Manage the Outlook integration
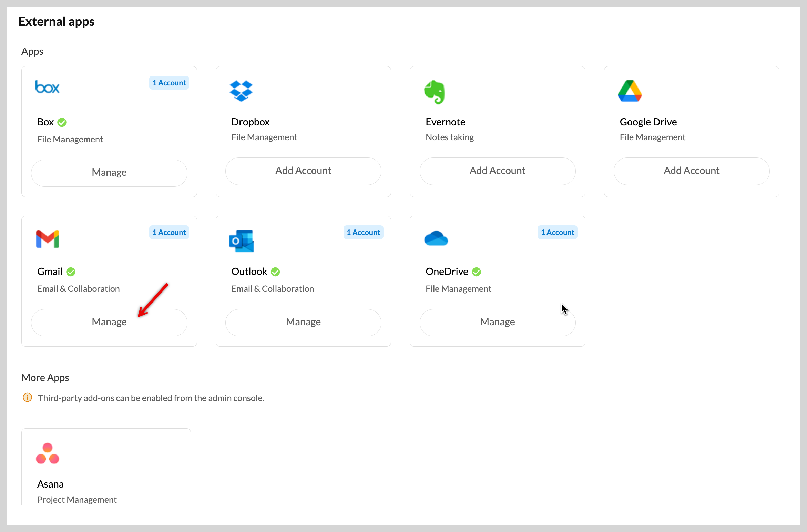The width and height of the screenshot is (807, 532). 303,322
